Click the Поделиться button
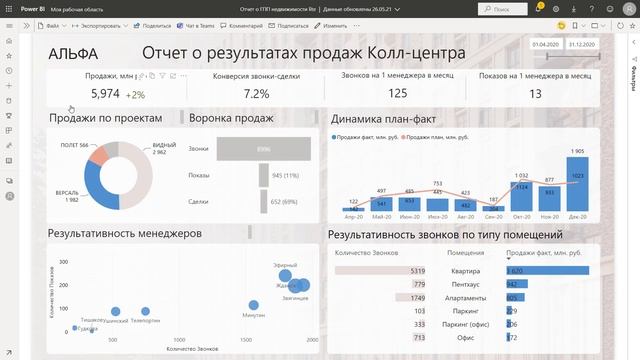 (152, 26)
